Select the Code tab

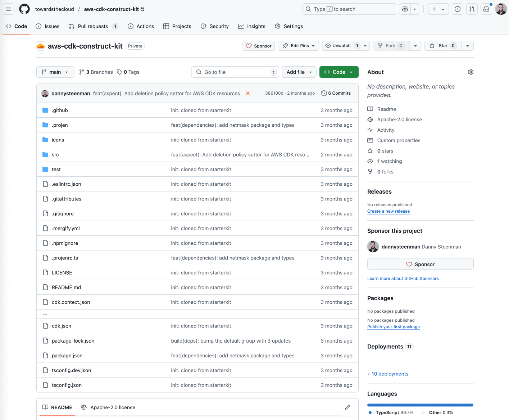(17, 26)
